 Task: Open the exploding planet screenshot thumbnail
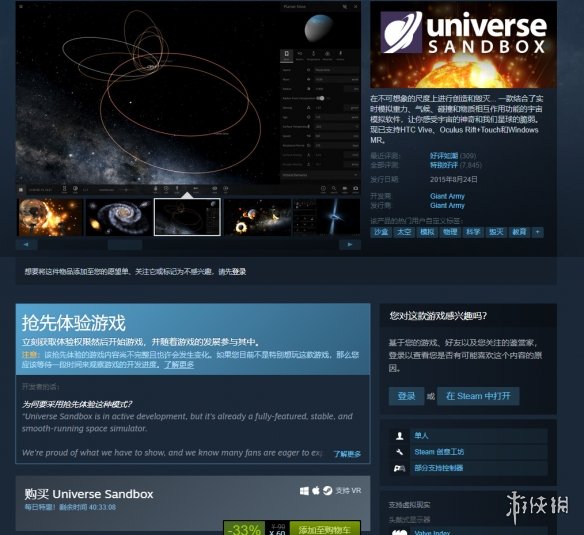coord(50,217)
